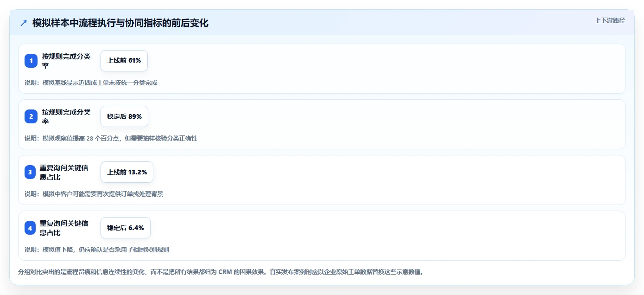This screenshot has width=644, height=295.
Task: Click the number 4 step badge
Action: 30,228
